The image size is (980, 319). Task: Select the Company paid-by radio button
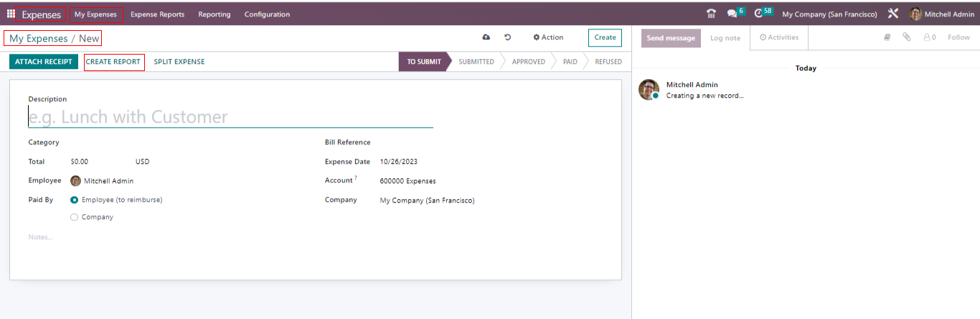(75, 217)
